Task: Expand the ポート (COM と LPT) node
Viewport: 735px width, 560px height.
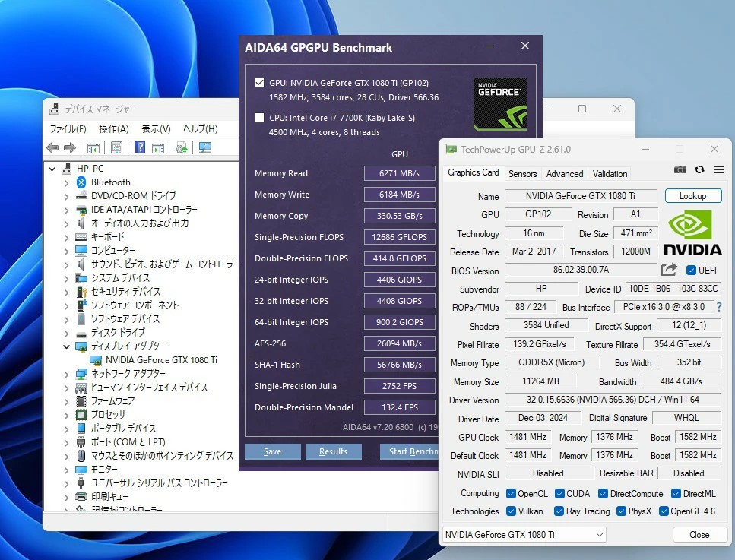Action: click(x=66, y=442)
